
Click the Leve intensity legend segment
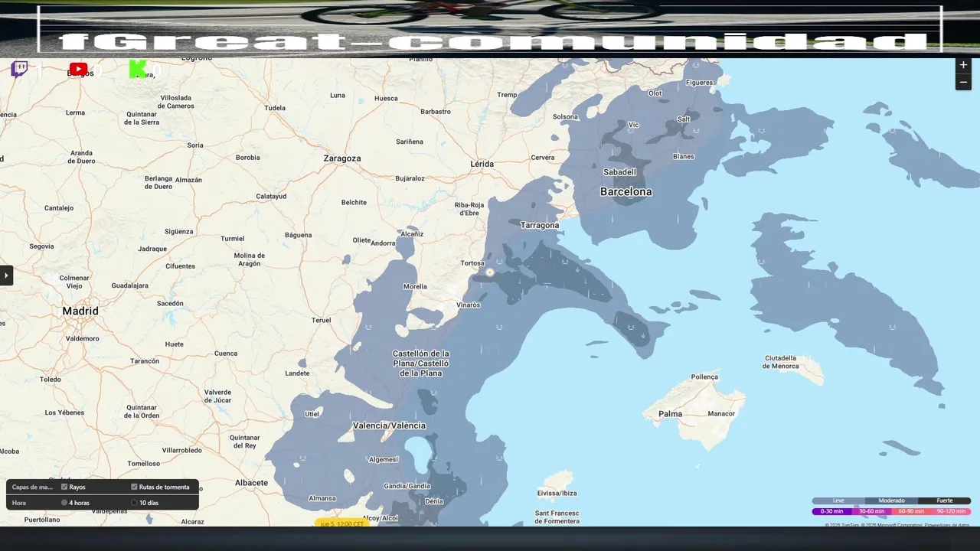tap(838, 500)
